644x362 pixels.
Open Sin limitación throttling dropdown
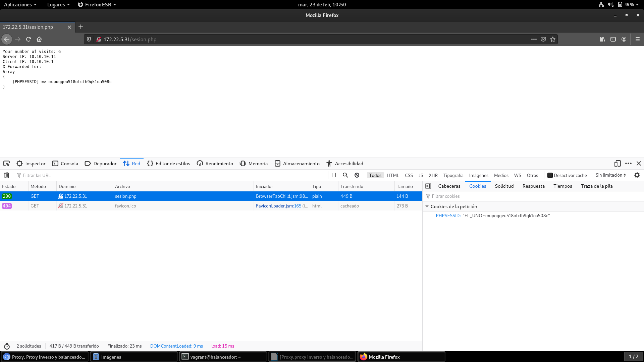pyautogui.click(x=610, y=175)
